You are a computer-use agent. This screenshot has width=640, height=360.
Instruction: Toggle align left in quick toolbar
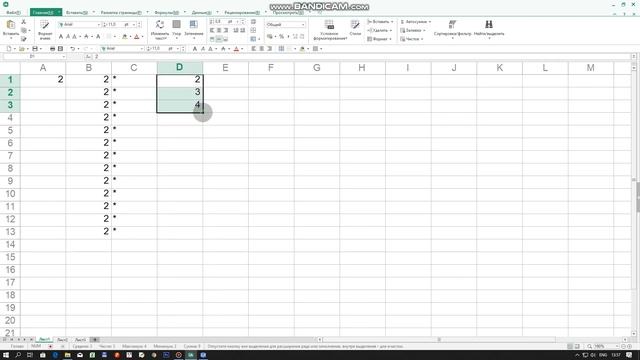(253, 49)
